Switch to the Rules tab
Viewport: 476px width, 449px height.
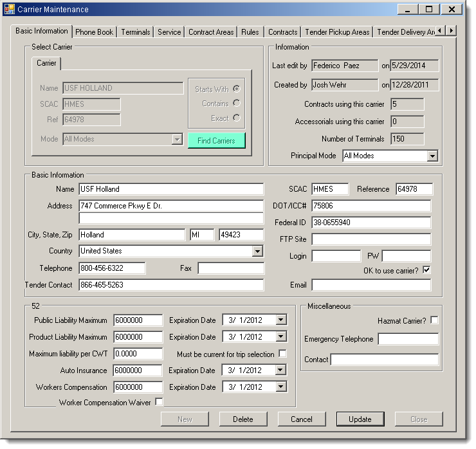pyautogui.click(x=250, y=32)
